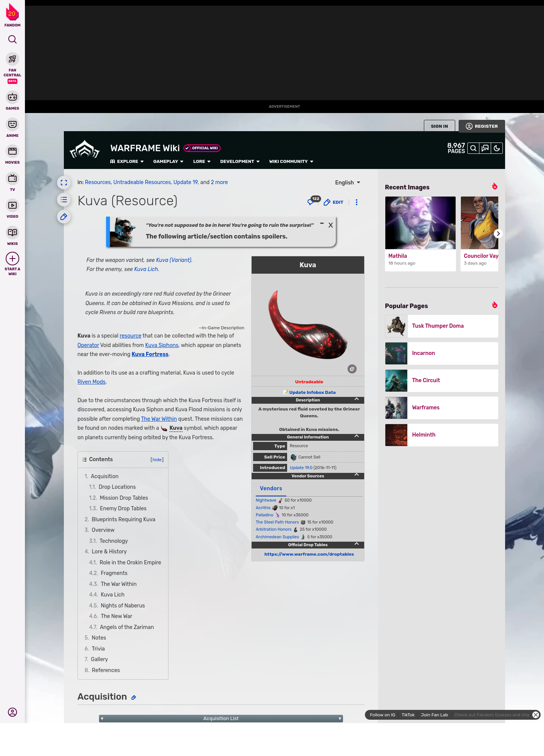Image resolution: width=544 pixels, height=756 pixels.
Task: Click the Acquisition section edit pencil
Action: pos(134,697)
